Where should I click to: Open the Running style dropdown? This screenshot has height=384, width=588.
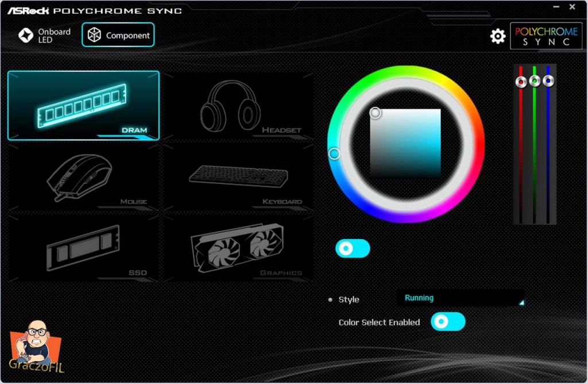[x=461, y=298]
